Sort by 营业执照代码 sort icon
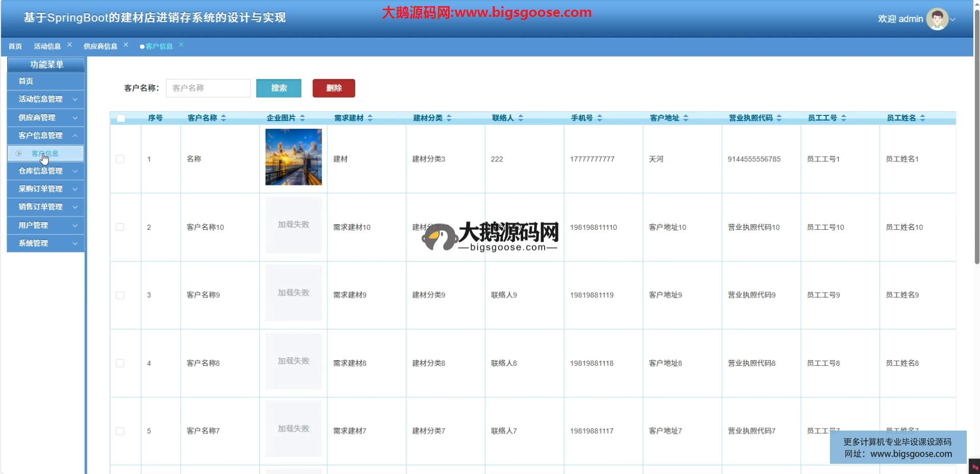The image size is (980, 474). (x=779, y=118)
